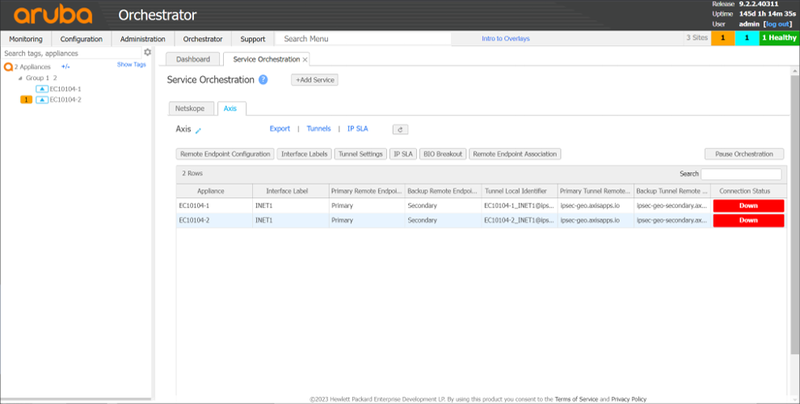
Task: Click the cyan status count box
Action: [747, 38]
